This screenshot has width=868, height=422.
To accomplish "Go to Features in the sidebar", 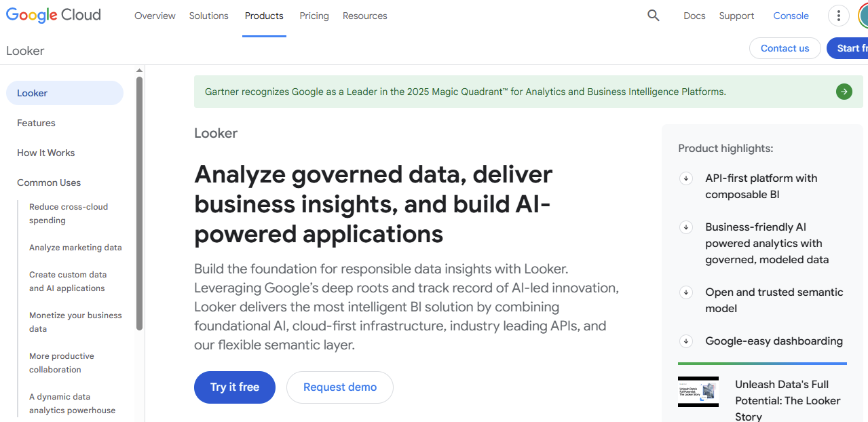I will [x=36, y=123].
